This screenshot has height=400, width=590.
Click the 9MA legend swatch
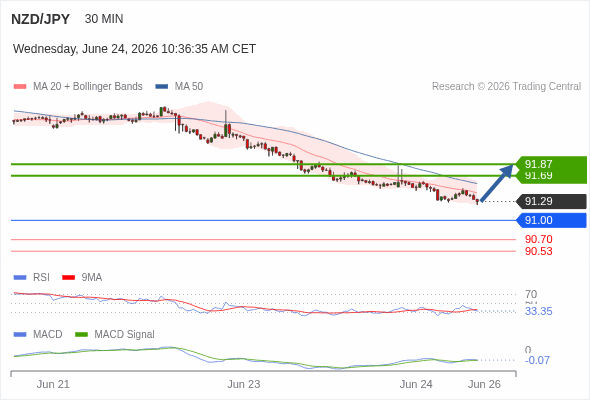[68, 278]
